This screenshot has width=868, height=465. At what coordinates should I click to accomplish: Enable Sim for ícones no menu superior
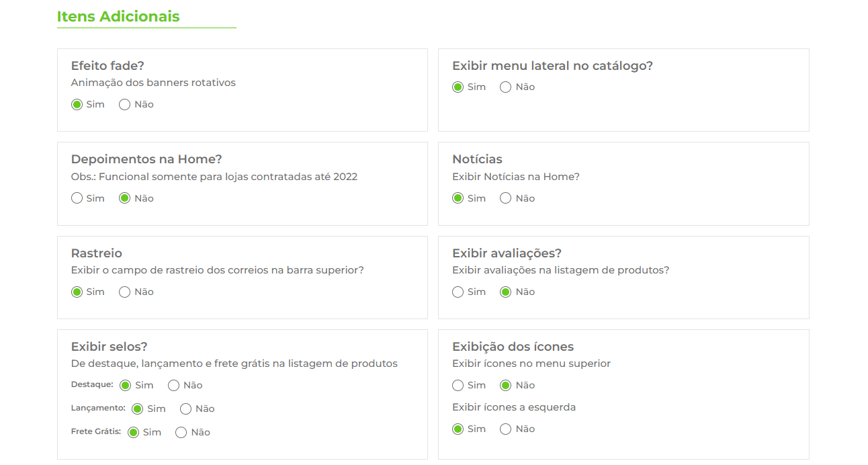point(458,386)
